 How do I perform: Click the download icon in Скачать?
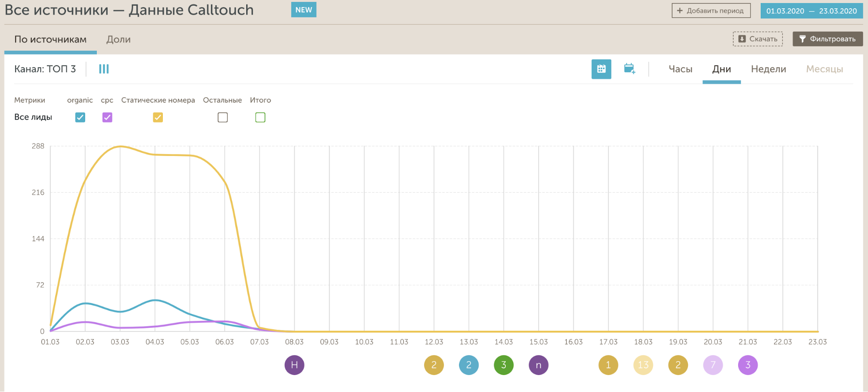(742, 39)
